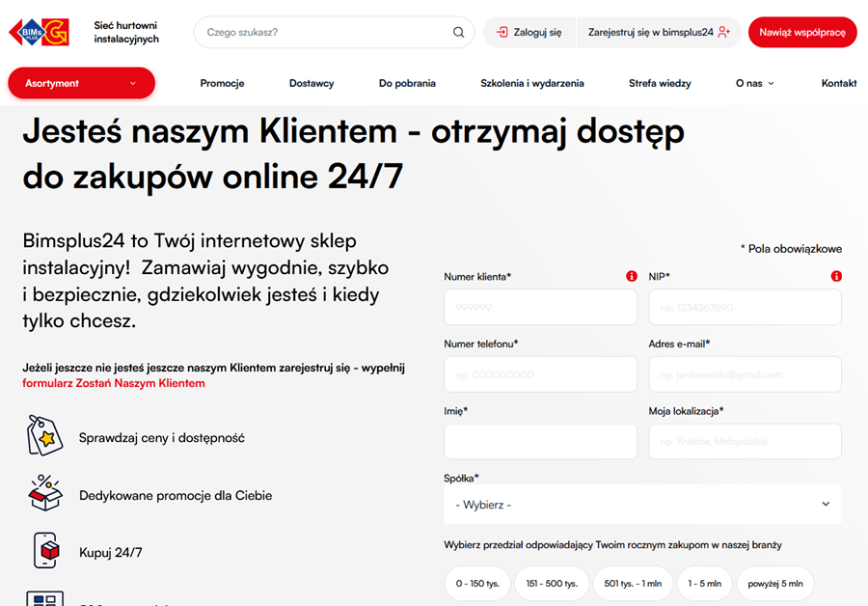Click the Pola obowiązkowe note
This screenshot has height=606, width=868.
pyautogui.click(x=791, y=249)
